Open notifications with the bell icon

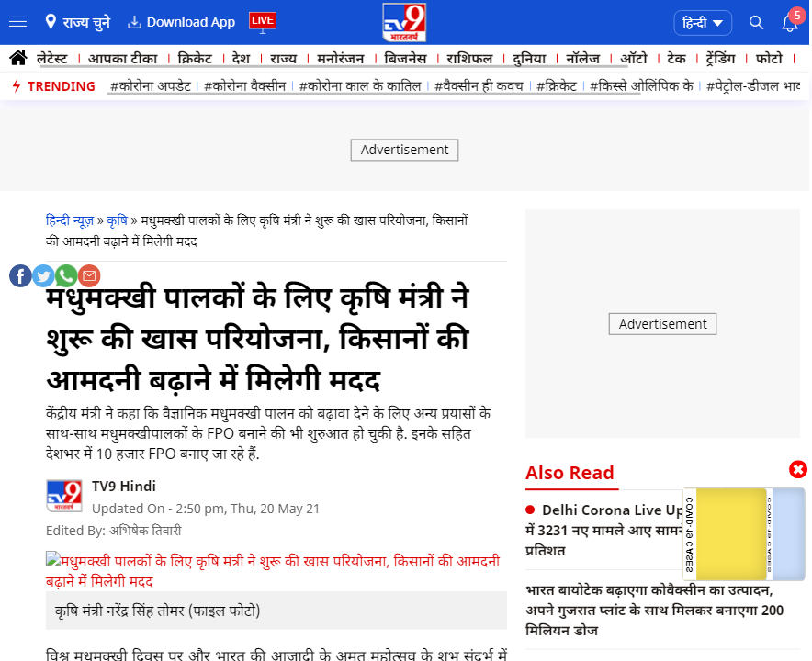(x=790, y=22)
